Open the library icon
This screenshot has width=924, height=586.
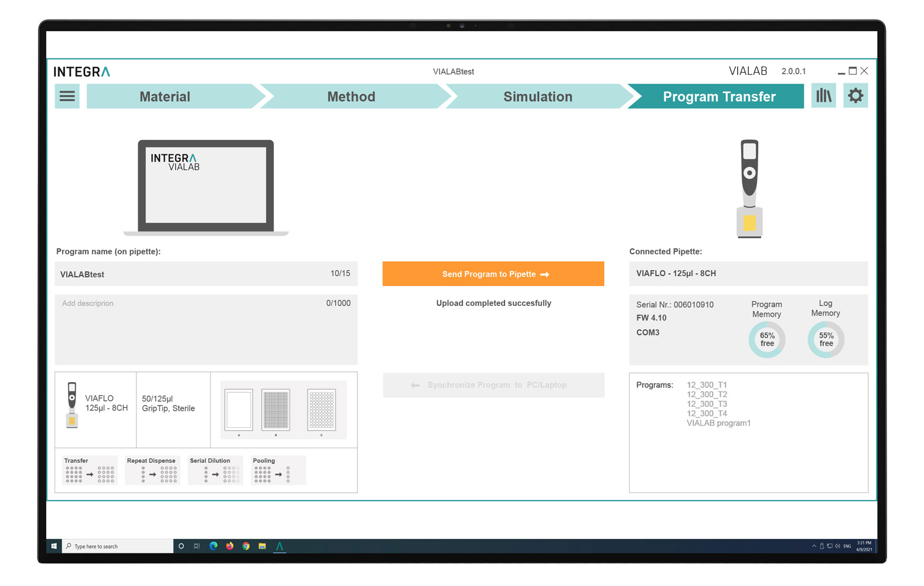pyautogui.click(x=823, y=96)
